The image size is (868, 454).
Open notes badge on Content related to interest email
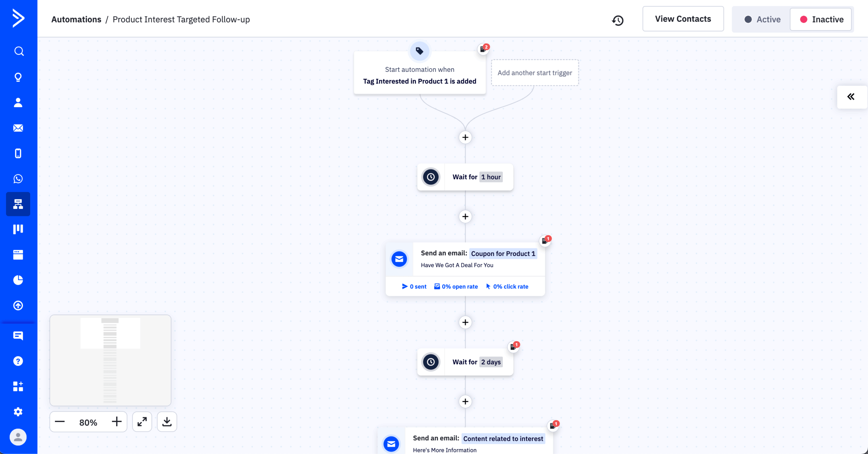coord(553,425)
